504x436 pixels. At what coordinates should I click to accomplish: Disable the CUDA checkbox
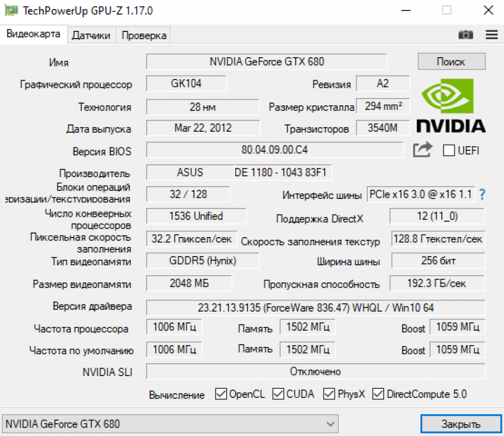[x=278, y=394]
